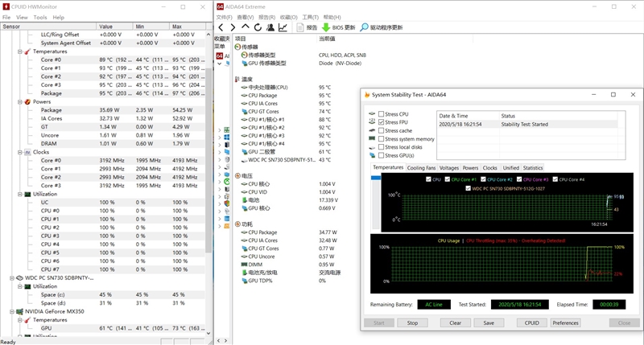Open the Preferences button
The image size is (644, 345).
click(565, 322)
